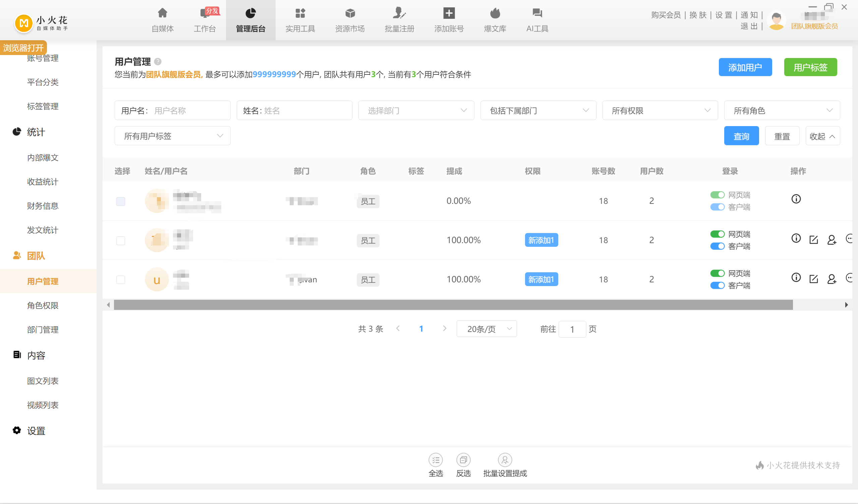Image resolution: width=858 pixels, height=504 pixels.
Task: Open 图文列表 in the sidebar
Action: pos(43,381)
